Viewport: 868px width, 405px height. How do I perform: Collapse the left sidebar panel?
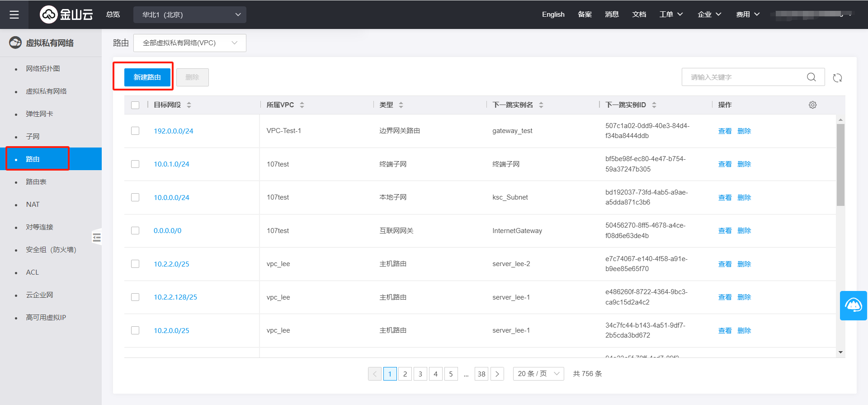97,238
